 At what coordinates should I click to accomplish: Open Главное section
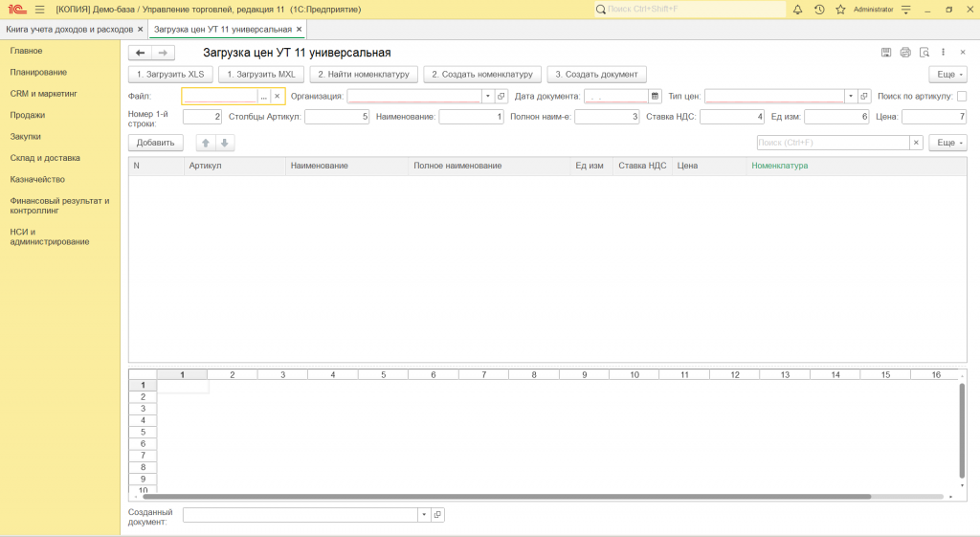coord(26,51)
